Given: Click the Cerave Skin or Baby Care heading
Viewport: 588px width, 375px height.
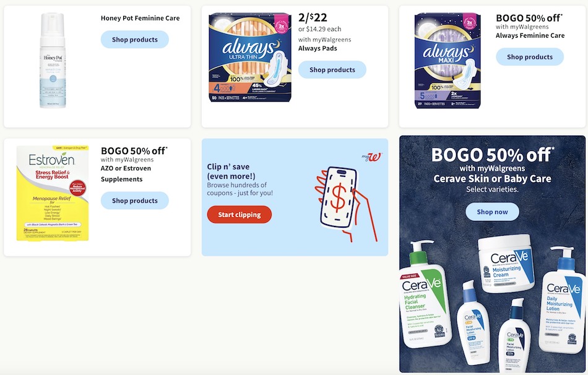Looking at the screenshot, I should click(x=493, y=178).
